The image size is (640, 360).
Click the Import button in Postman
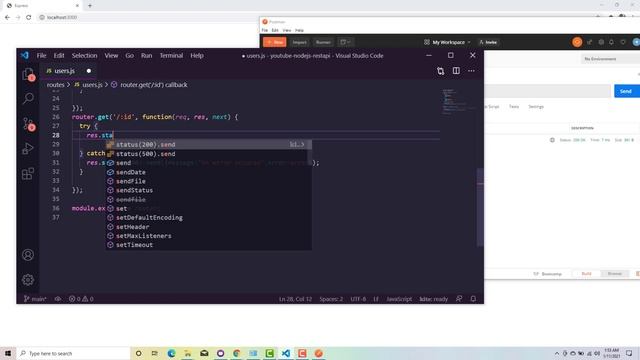tap(300, 42)
